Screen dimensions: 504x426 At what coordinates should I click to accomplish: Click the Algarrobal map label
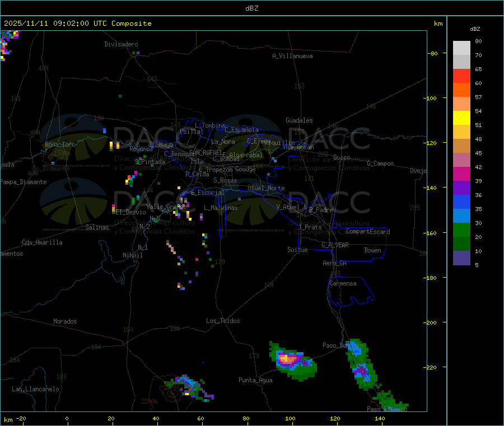(246, 155)
